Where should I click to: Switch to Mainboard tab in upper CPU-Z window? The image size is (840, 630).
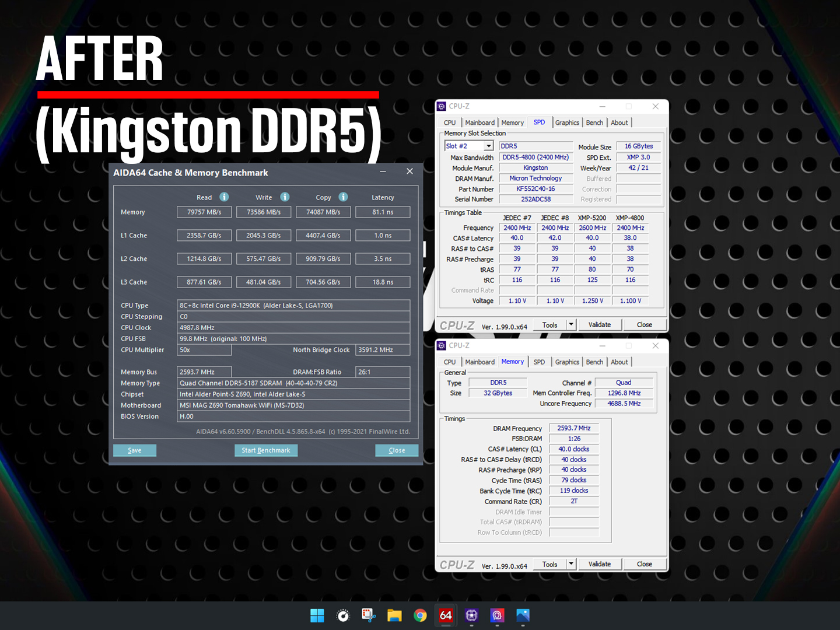coord(480,123)
